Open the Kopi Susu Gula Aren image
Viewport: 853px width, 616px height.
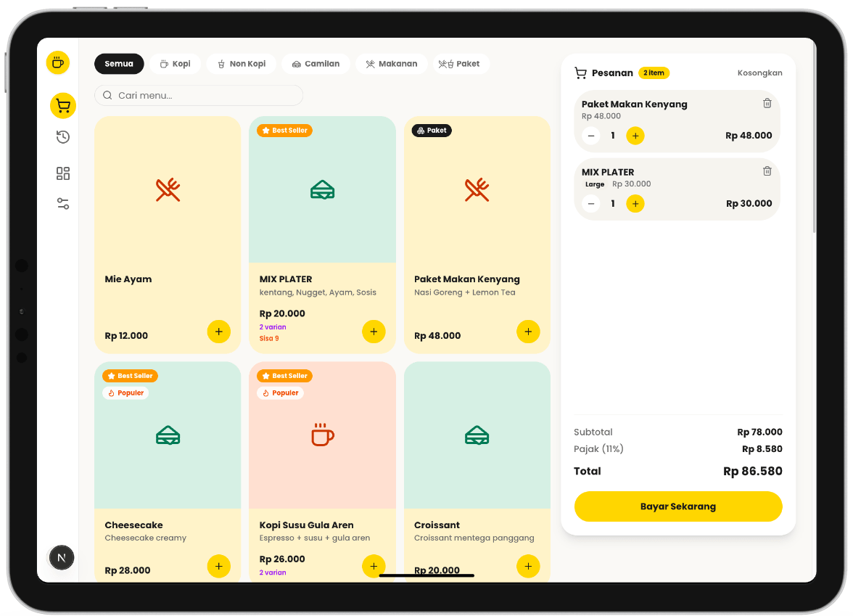[x=323, y=435]
